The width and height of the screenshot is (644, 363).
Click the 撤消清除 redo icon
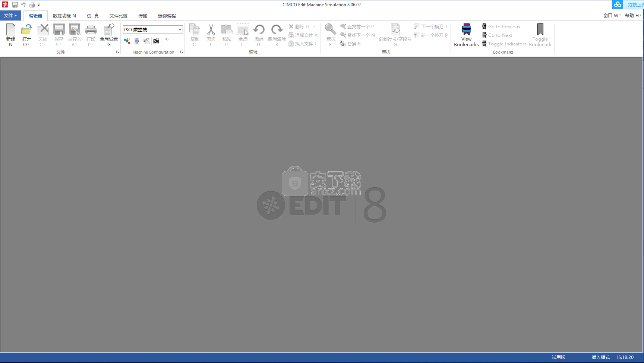pyautogui.click(x=277, y=30)
